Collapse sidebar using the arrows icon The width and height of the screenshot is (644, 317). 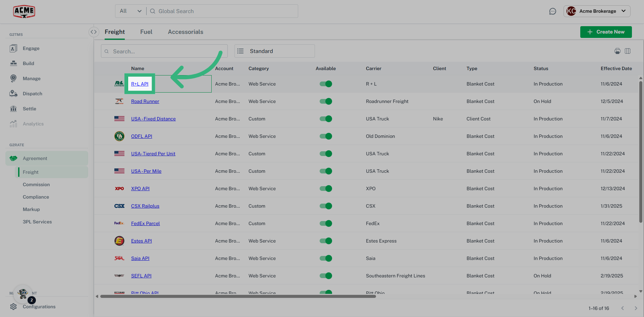point(94,32)
